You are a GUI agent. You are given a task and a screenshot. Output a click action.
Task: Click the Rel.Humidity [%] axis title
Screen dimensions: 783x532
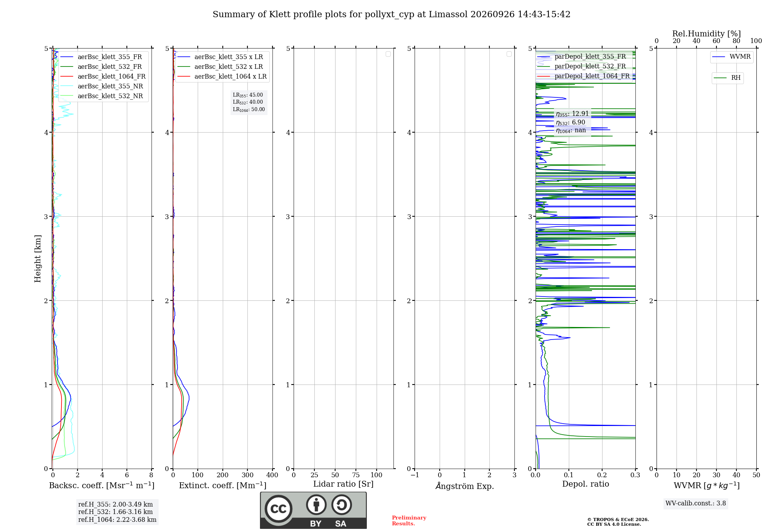707,34
